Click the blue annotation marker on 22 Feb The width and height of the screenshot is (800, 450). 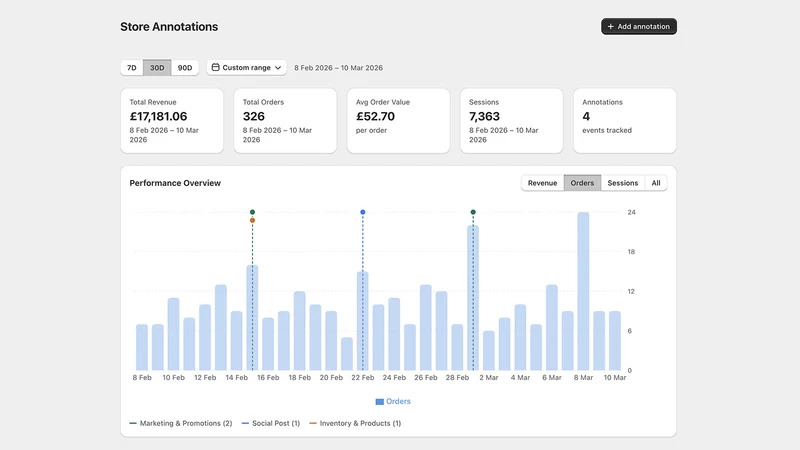click(x=363, y=212)
